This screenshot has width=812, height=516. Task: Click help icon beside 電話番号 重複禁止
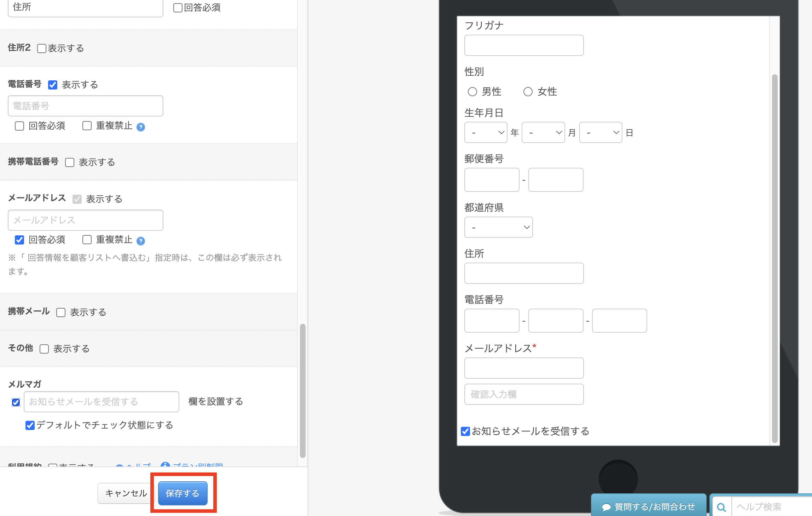tap(141, 127)
